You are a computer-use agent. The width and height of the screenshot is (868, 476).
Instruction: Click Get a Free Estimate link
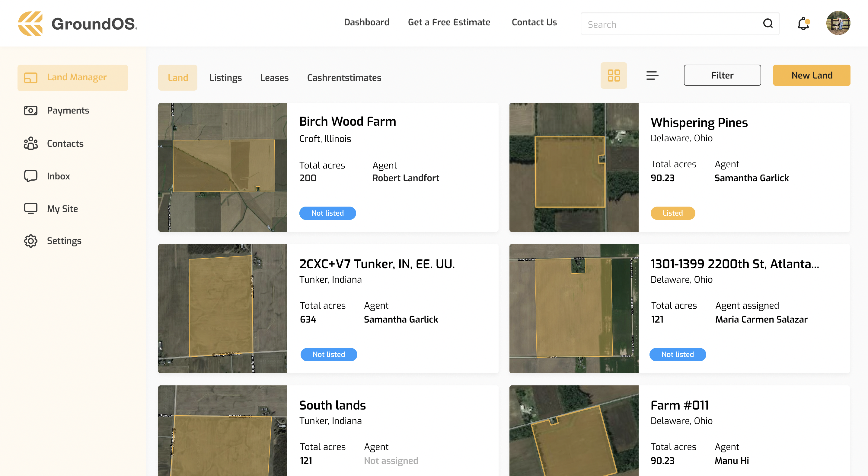tap(449, 22)
